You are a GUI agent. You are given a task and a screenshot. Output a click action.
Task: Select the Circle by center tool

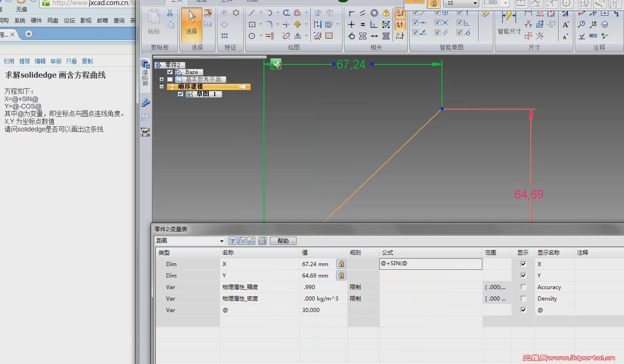(x=252, y=36)
